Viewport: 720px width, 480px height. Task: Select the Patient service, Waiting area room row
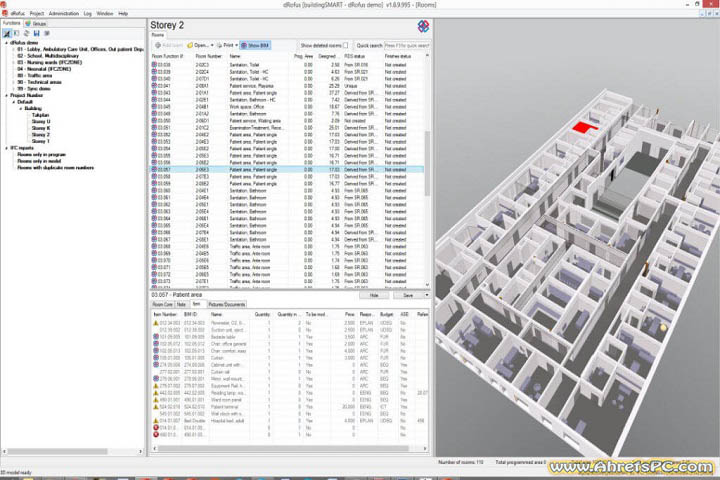point(288,121)
